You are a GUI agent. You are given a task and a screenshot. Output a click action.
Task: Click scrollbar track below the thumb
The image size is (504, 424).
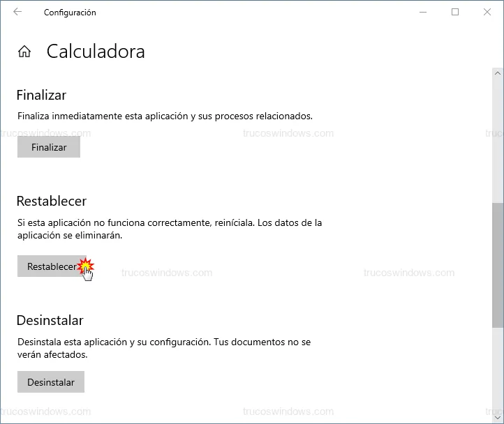pos(497,370)
